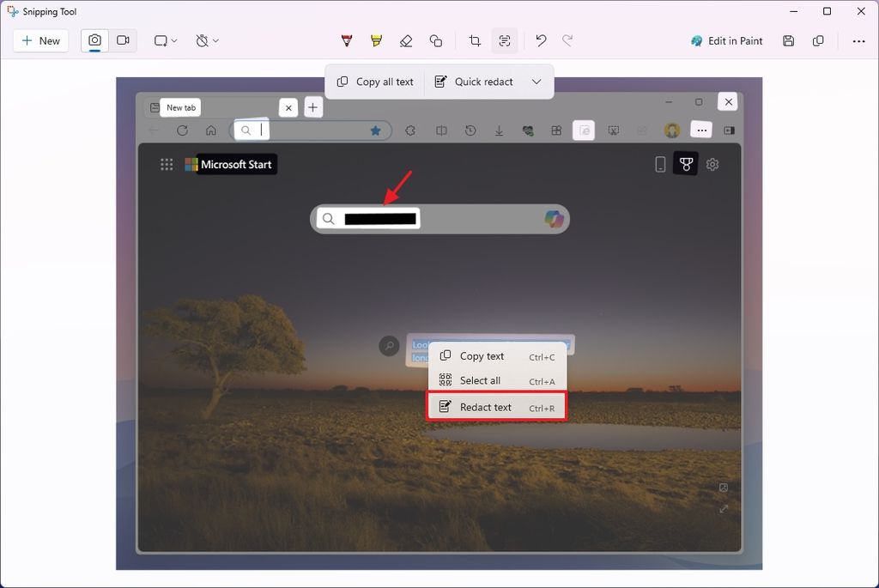Open Edit in Paint
This screenshot has height=588, width=879.
[726, 40]
